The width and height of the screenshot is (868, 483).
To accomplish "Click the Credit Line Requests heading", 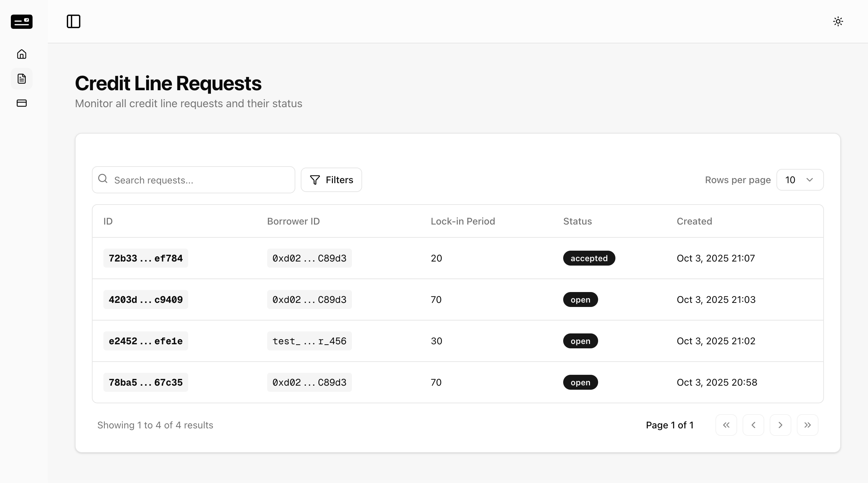I will click(x=168, y=83).
